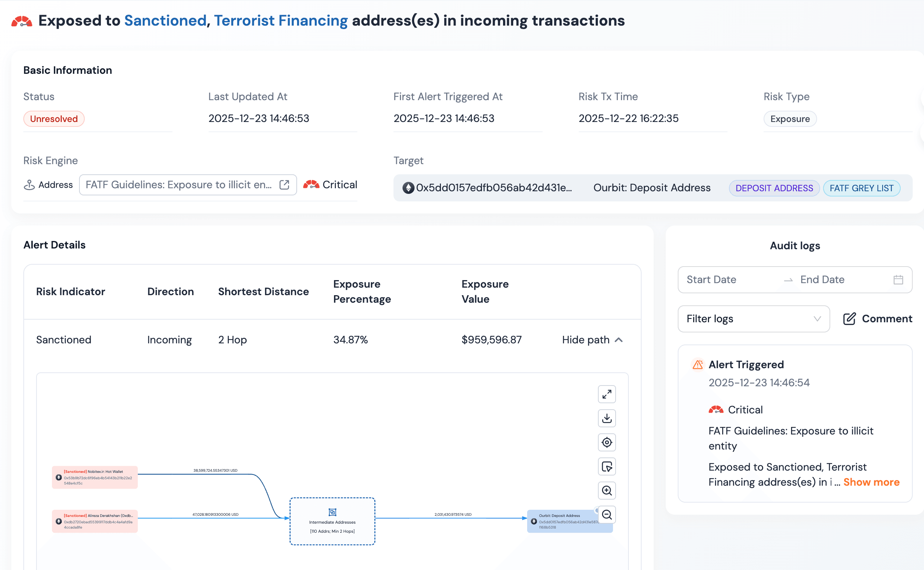Download the path graph image
The height and width of the screenshot is (570, 924).
(x=607, y=418)
